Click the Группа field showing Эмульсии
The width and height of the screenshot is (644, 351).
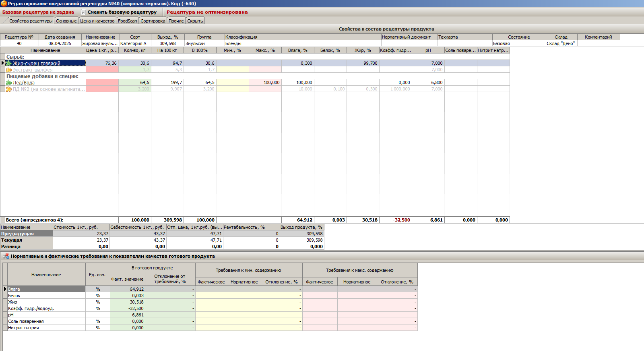click(204, 43)
